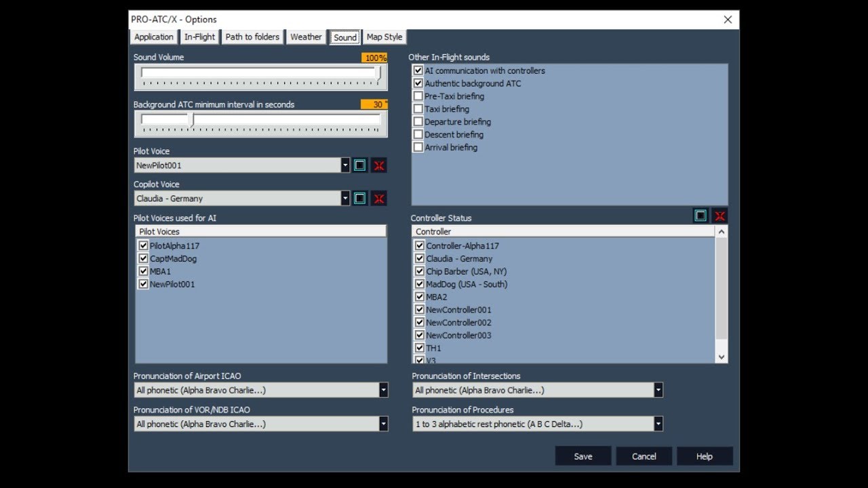The image size is (868, 488).
Task: Uncheck MBA1 in Pilot Voices list
Action: click(143, 272)
